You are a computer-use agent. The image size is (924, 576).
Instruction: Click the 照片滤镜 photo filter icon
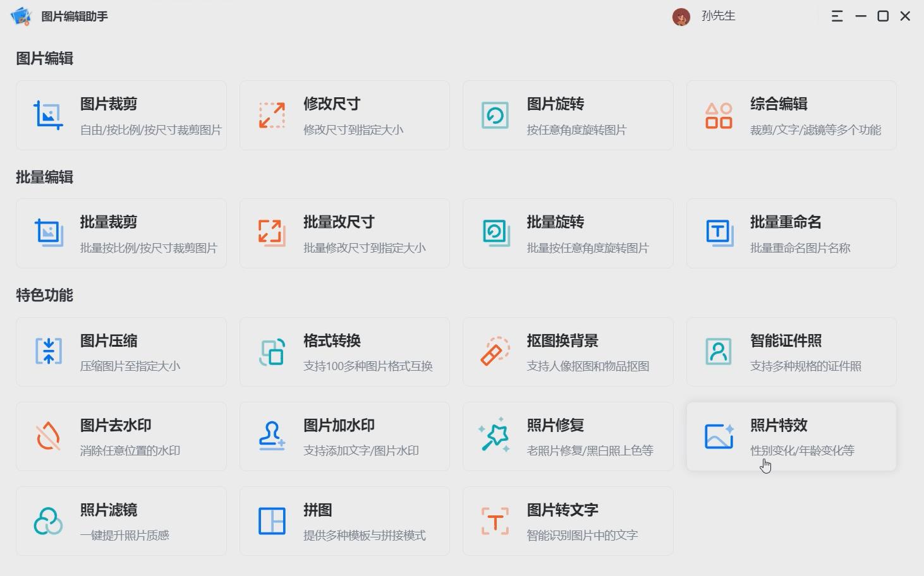tap(48, 520)
